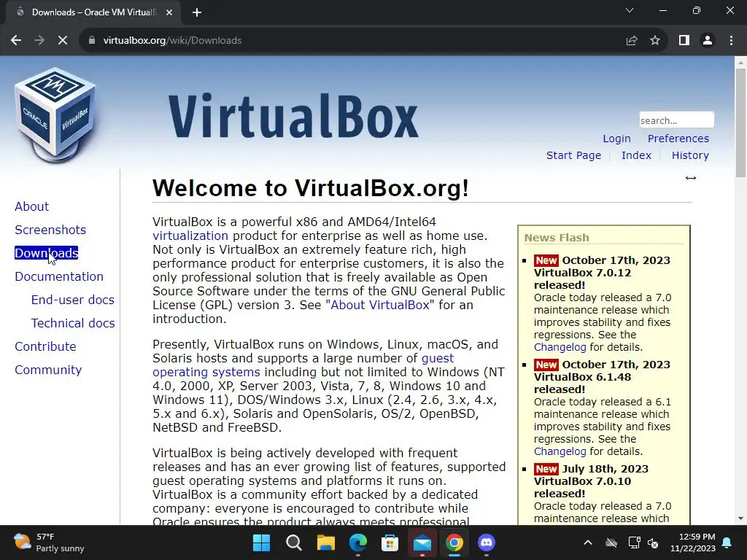Click the browser forward arrow

[x=39, y=41]
